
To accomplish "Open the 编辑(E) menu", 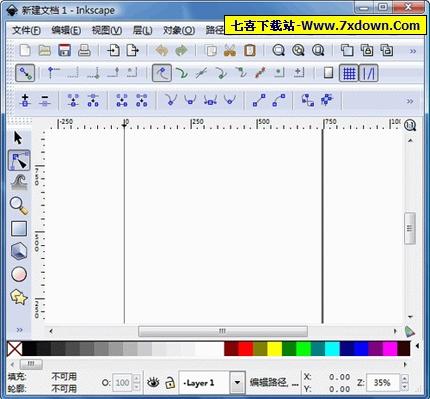I will click(66, 31).
